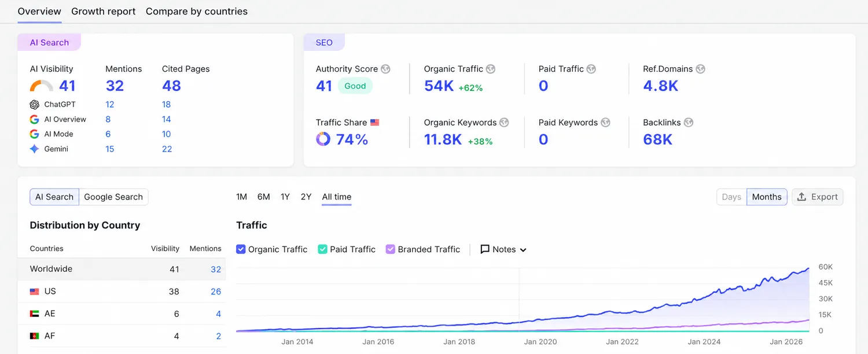
Task: Switch the chart to Days view
Action: click(731, 197)
